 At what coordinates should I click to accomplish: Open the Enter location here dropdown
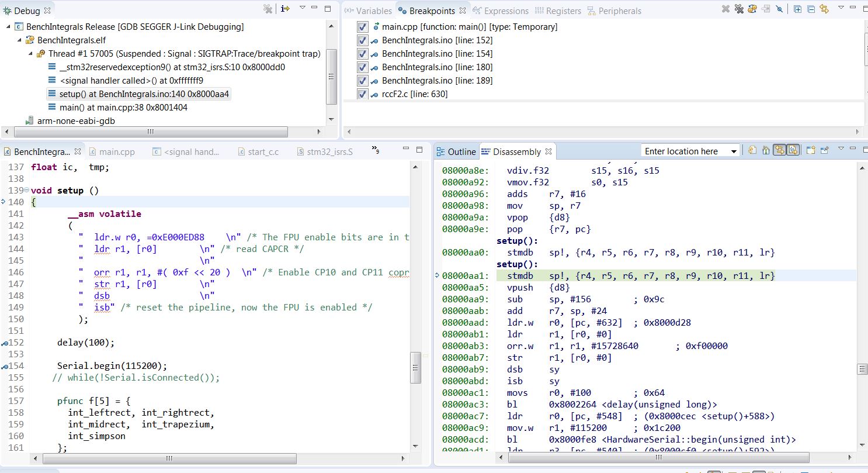(x=734, y=151)
